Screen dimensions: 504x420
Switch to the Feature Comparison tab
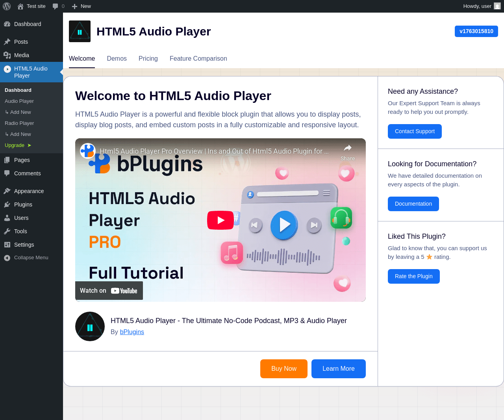tap(198, 59)
